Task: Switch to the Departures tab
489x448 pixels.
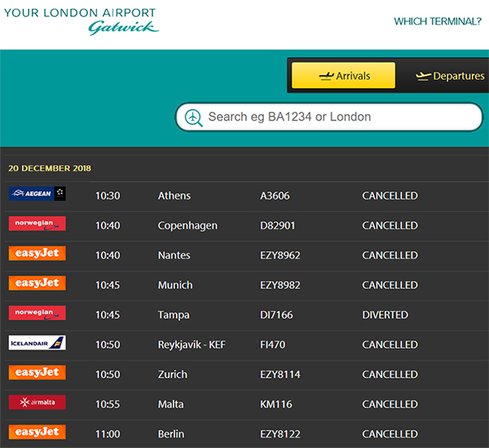Action: [x=449, y=76]
